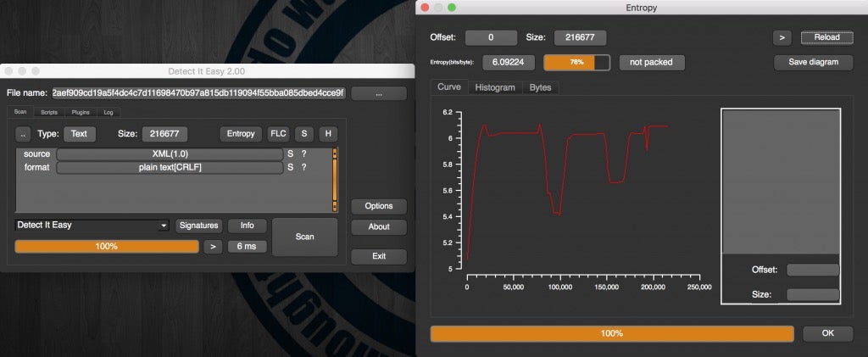Click the S button in XML(1.0) row
Image resolution: width=868 pixels, height=357 pixels.
pos(290,154)
